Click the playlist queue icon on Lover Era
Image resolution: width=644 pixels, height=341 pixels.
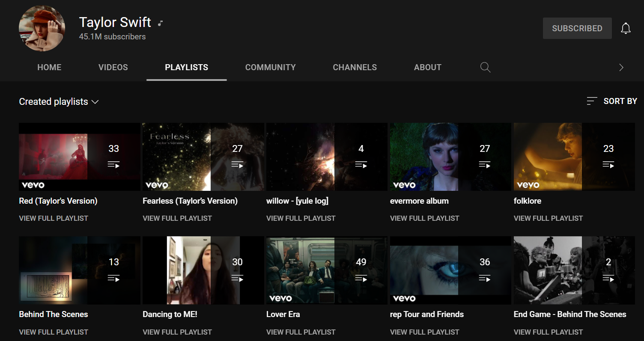[x=361, y=278]
